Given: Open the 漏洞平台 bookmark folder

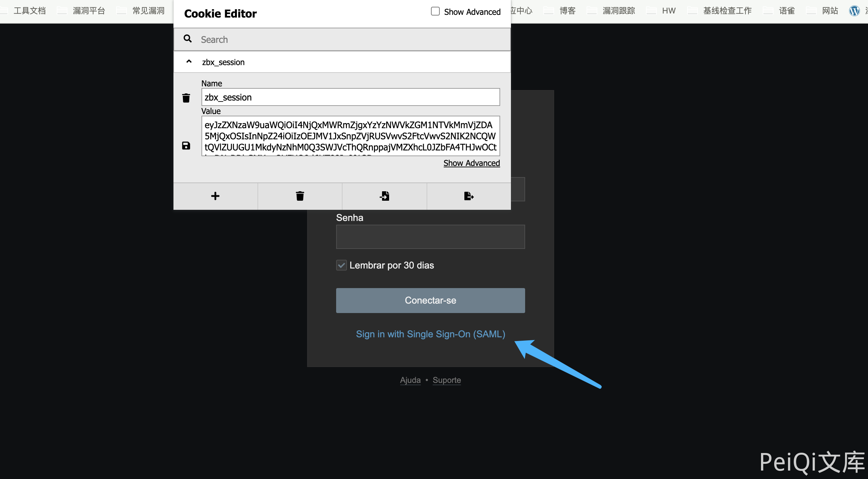Looking at the screenshot, I should click(89, 11).
